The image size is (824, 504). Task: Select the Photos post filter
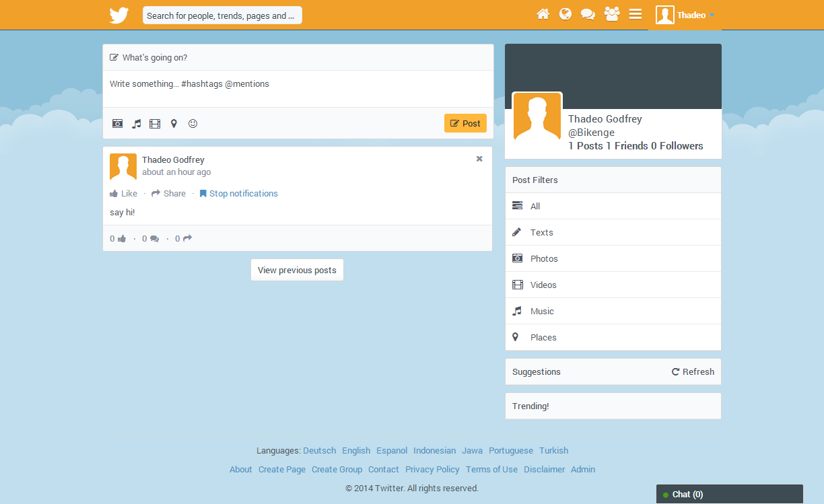click(x=544, y=259)
